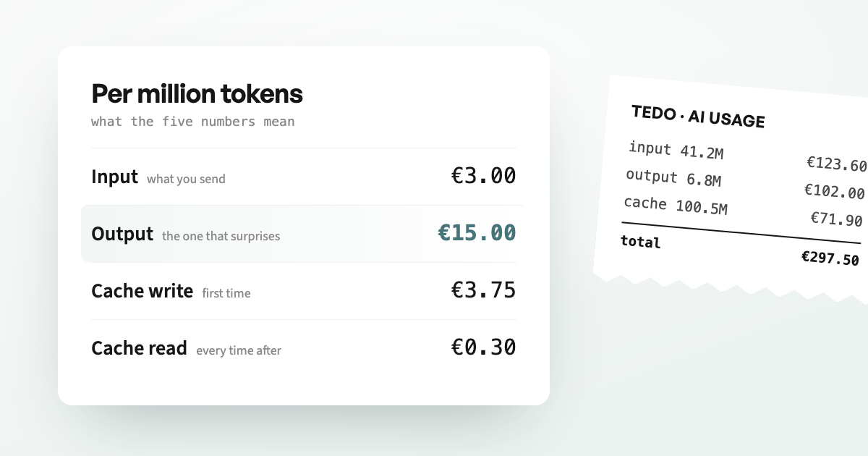Click the "TEDO · AI USAGE" receipt header
This screenshot has height=456, width=868.
pos(698,117)
